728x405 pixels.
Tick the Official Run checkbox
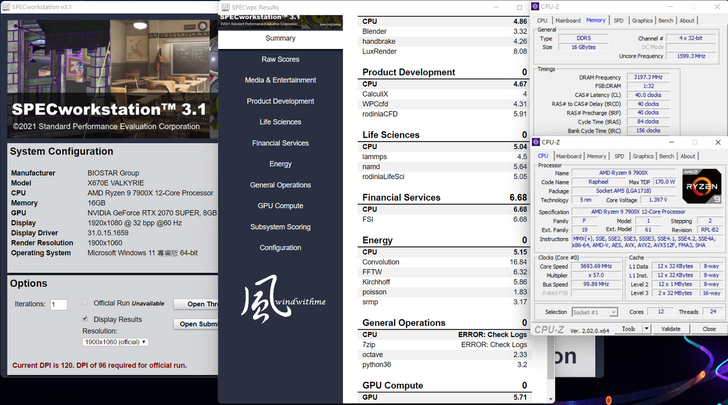[84, 303]
